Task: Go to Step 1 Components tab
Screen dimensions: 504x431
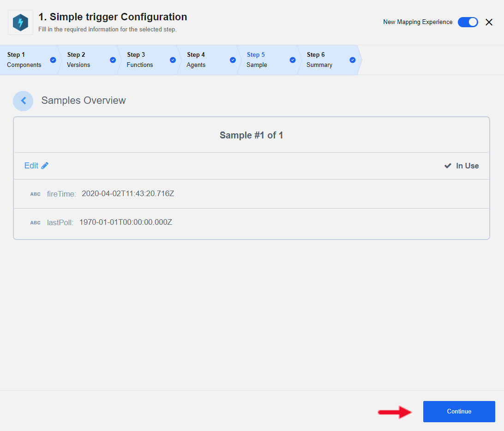Action: point(29,60)
